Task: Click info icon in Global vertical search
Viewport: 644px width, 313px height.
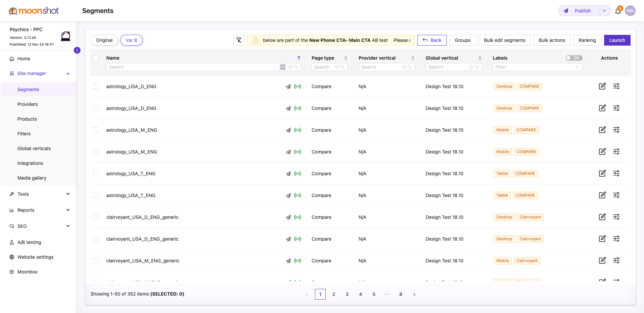Action: pos(471,67)
